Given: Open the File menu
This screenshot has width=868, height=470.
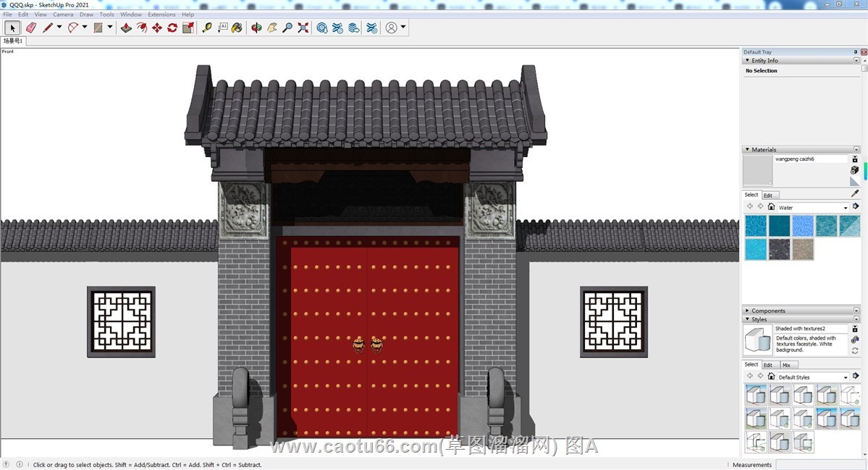Looking at the screenshot, I should tap(8, 14).
